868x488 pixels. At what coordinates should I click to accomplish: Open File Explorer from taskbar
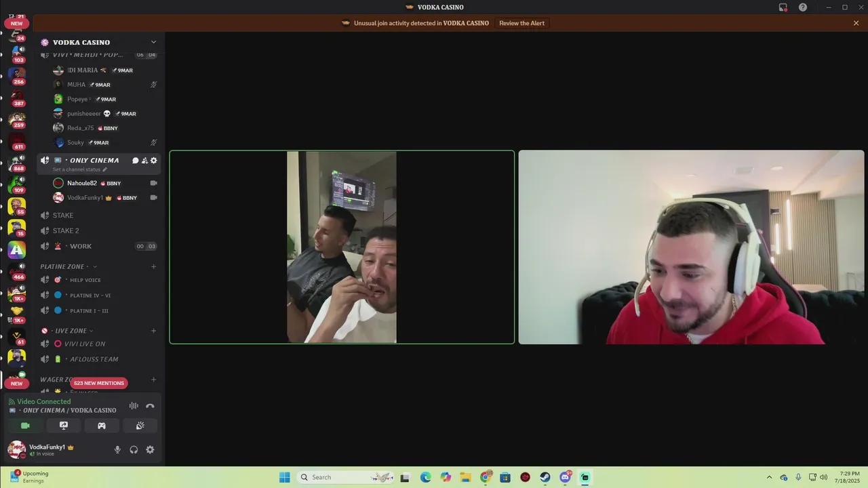[x=465, y=477]
